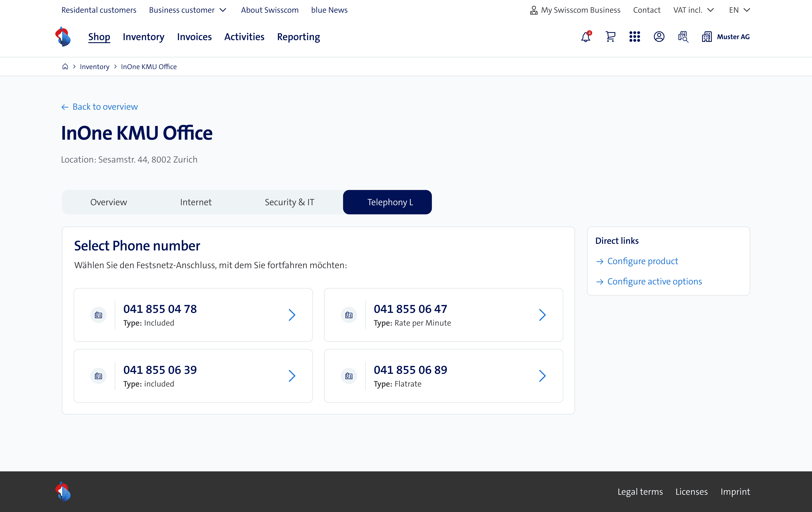Select phone number 041 855 06 39
The height and width of the screenshot is (512, 812).
pyautogui.click(x=193, y=376)
